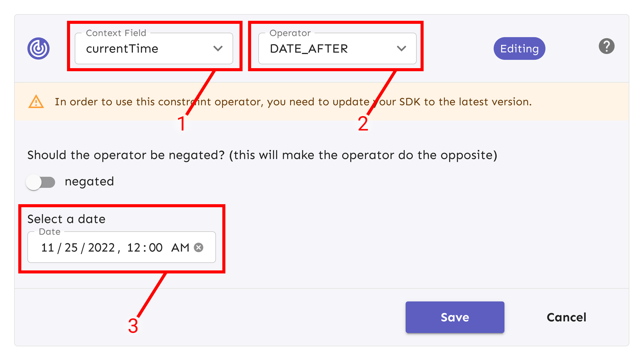
Task: Click the Editing status badge
Action: [x=519, y=49]
